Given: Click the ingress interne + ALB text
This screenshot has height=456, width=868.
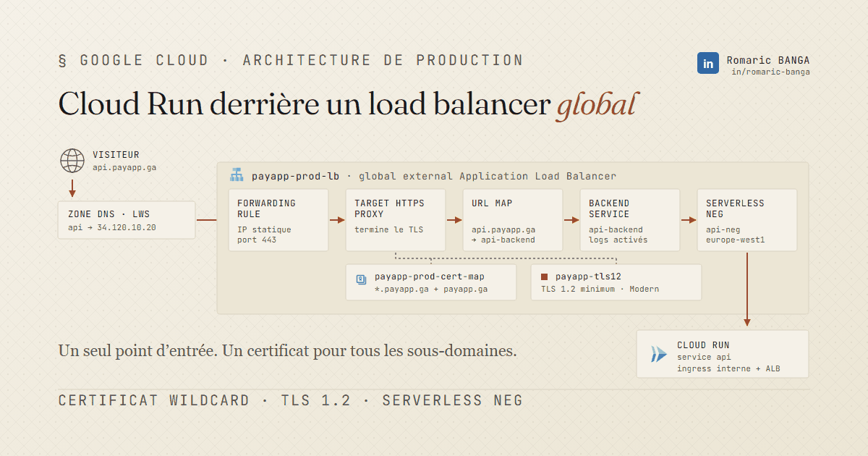Looking at the screenshot, I should coord(728,368).
